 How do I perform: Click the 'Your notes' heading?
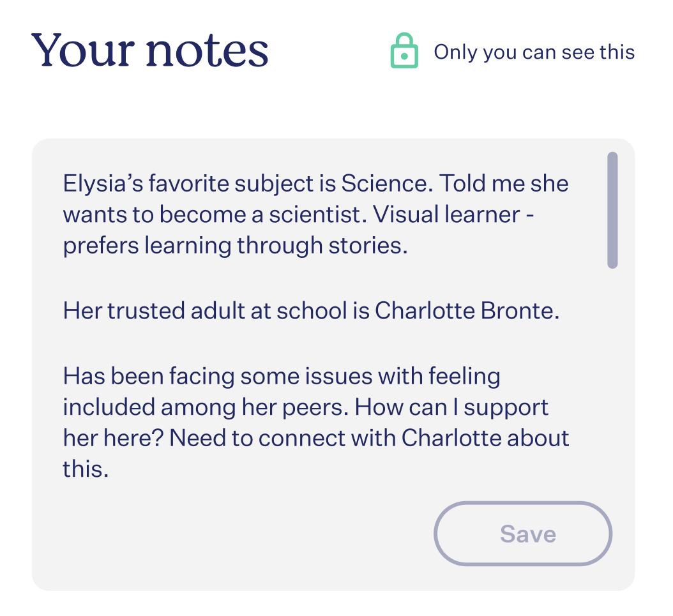[150, 50]
